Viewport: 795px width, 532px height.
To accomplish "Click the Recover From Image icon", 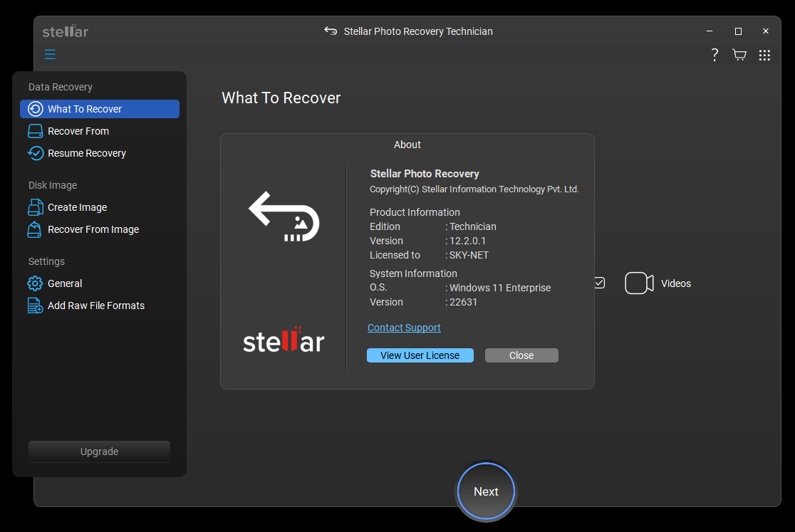I will coord(34,229).
